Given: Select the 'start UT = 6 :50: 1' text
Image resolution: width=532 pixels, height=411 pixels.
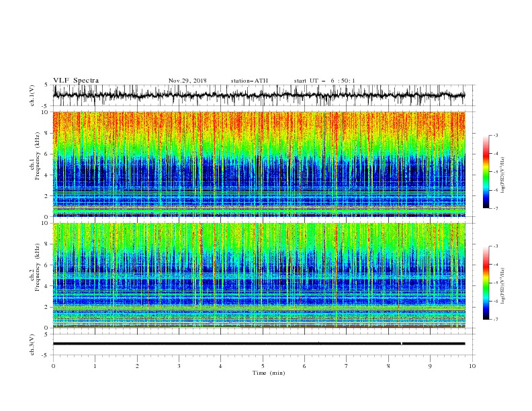Looking at the screenshot, I should [324, 81].
